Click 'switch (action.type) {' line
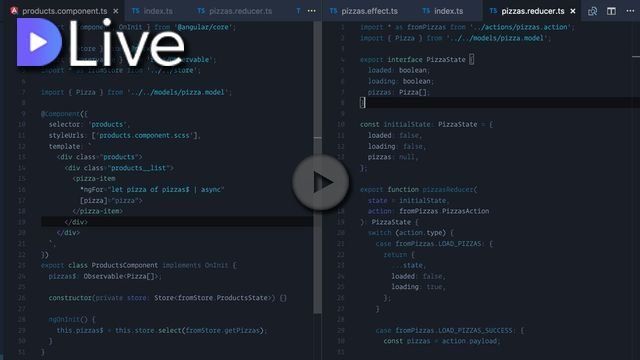Image resolution: width=640 pixels, height=360 pixels. click(410, 233)
